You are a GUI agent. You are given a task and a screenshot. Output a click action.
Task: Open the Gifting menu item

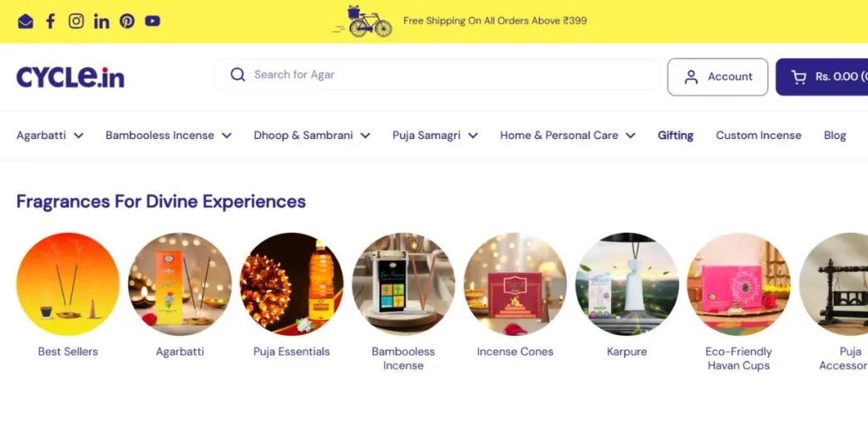click(676, 136)
